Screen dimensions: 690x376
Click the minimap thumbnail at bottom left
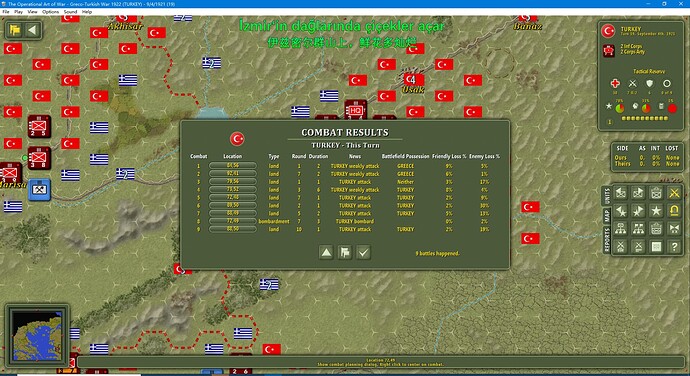pyautogui.click(x=37, y=336)
